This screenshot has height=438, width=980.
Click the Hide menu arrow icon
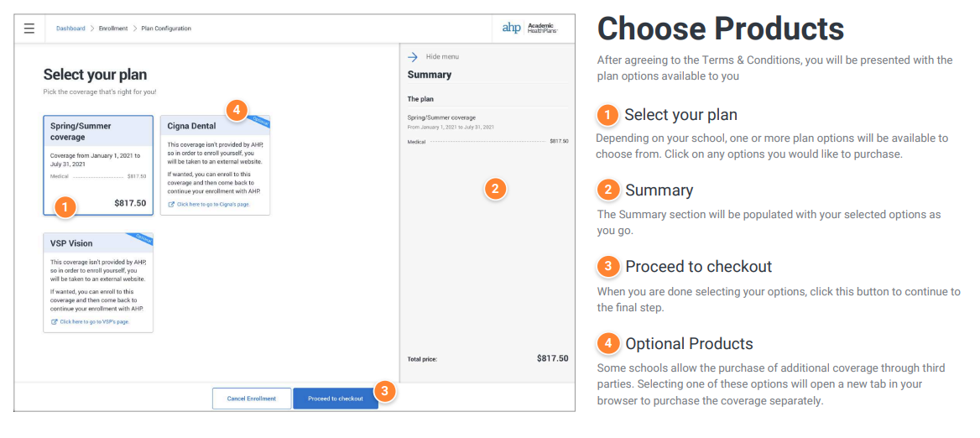click(x=413, y=57)
